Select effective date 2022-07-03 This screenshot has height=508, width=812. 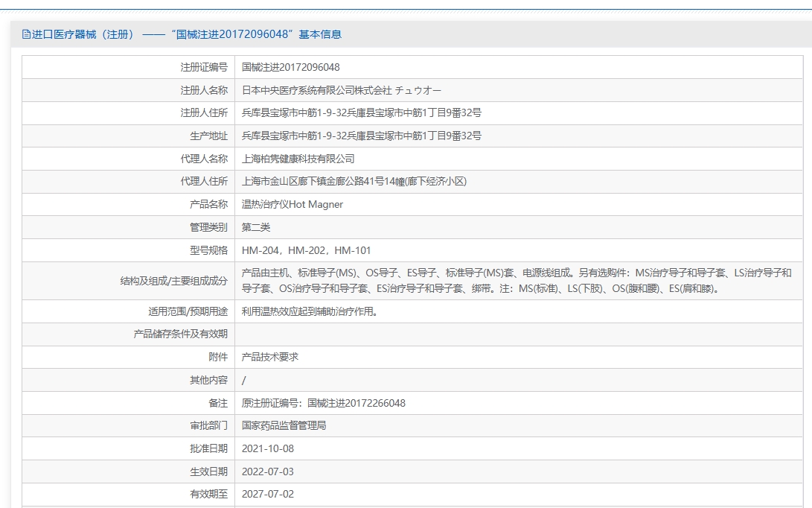pyautogui.click(x=268, y=472)
